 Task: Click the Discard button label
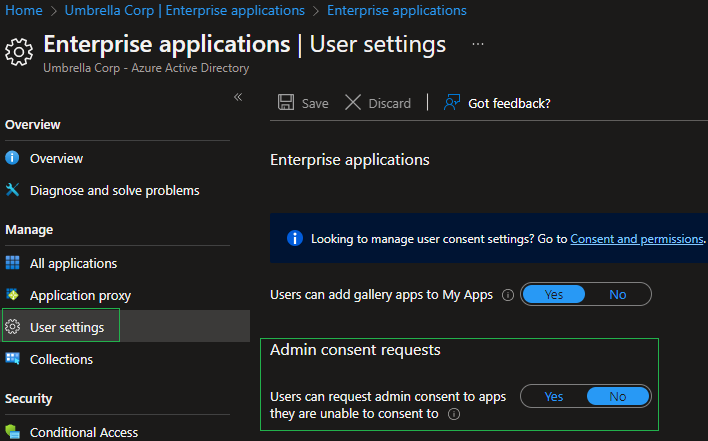click(390, 103)
